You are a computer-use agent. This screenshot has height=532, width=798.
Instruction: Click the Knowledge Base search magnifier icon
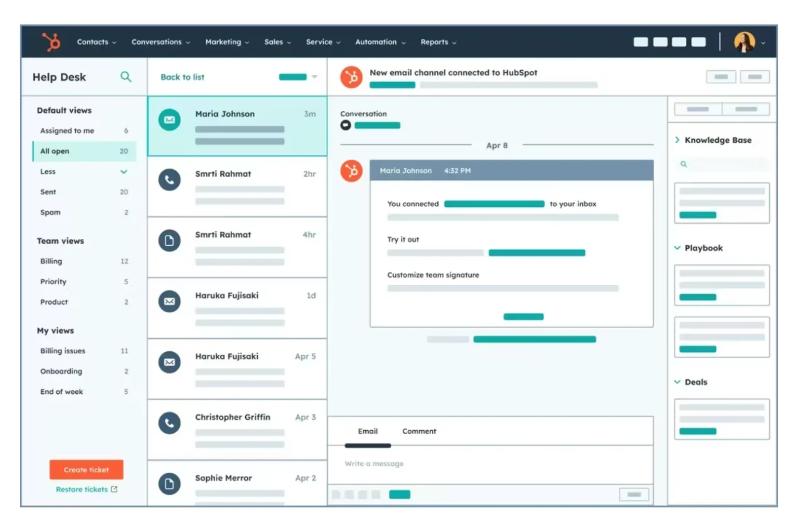[684, 164]
